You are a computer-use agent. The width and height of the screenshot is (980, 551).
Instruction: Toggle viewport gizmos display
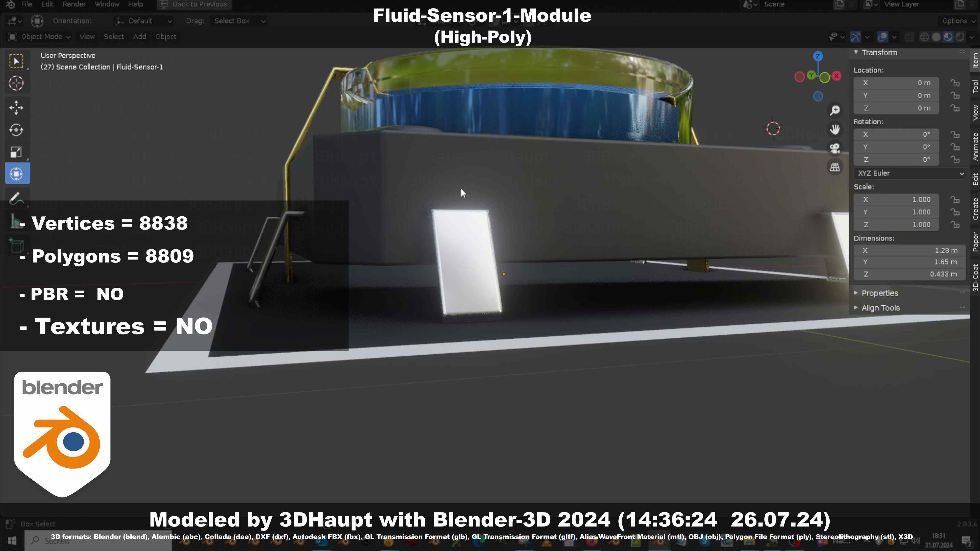click(x=856, y=37)
